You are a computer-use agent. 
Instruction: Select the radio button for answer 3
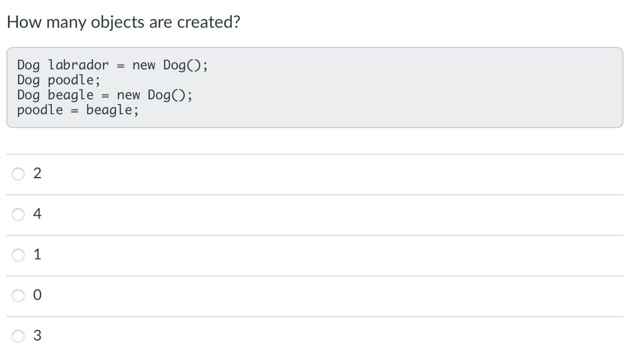(x=18, y=336)
